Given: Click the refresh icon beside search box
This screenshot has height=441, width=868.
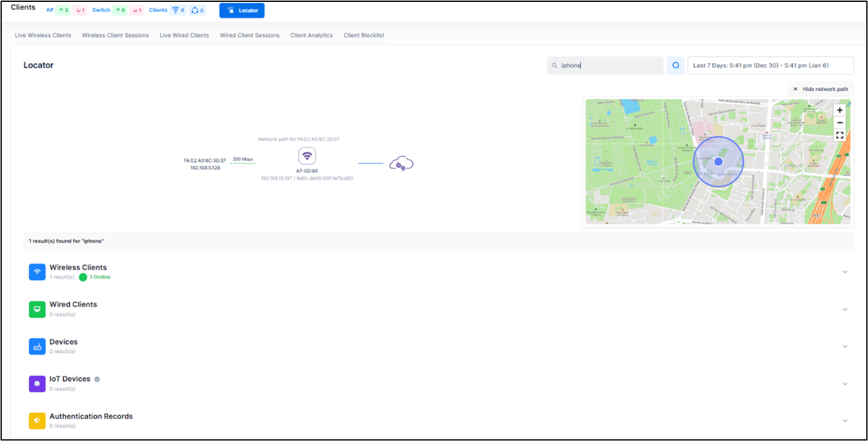Looking at the screenshot, I should pos(675,65).
